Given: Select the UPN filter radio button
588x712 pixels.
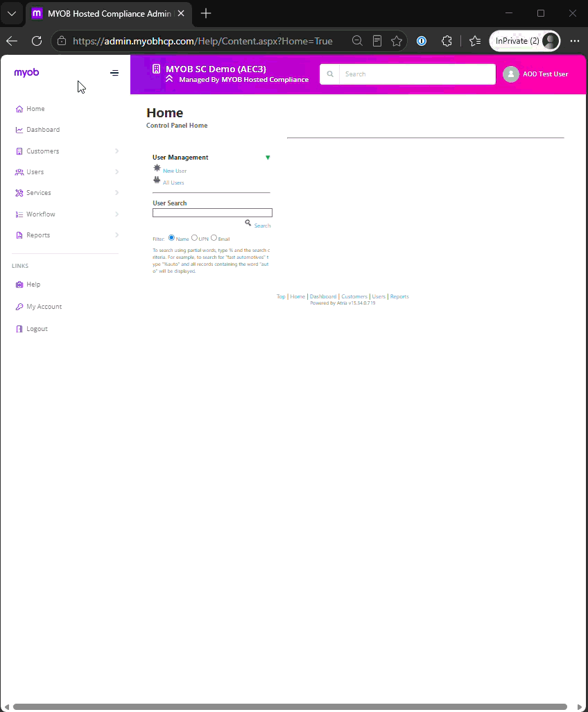Looking at the screenshot, I should pos(194,238).
